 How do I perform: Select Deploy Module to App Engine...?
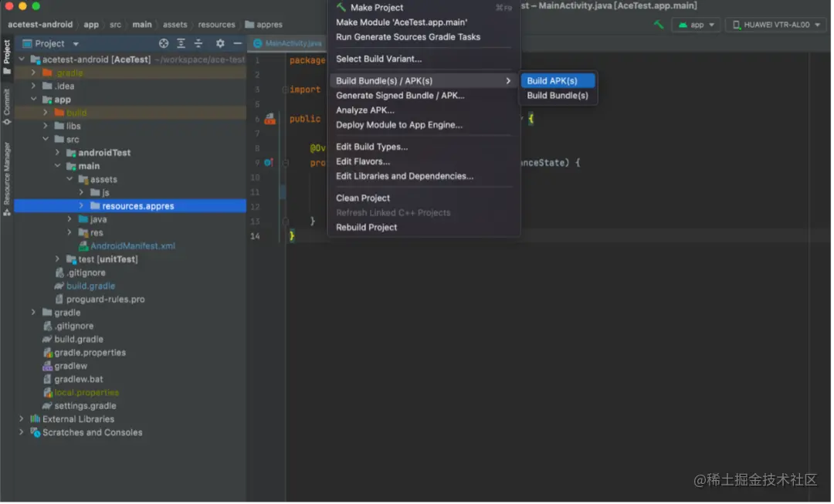pyautogui.click(x=425, y=125)
